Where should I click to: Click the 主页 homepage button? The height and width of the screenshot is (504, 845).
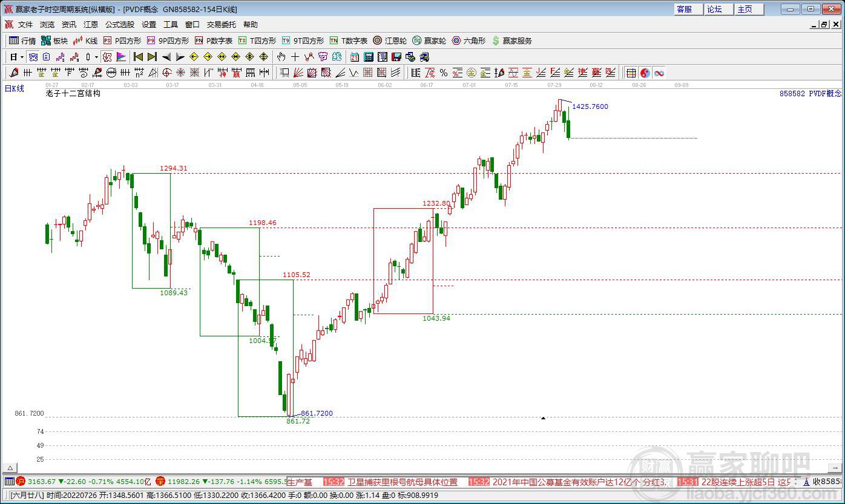[749, 9]
